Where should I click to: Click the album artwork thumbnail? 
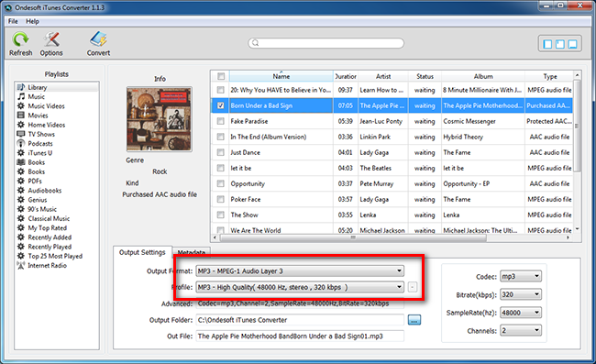click(160, 119)
